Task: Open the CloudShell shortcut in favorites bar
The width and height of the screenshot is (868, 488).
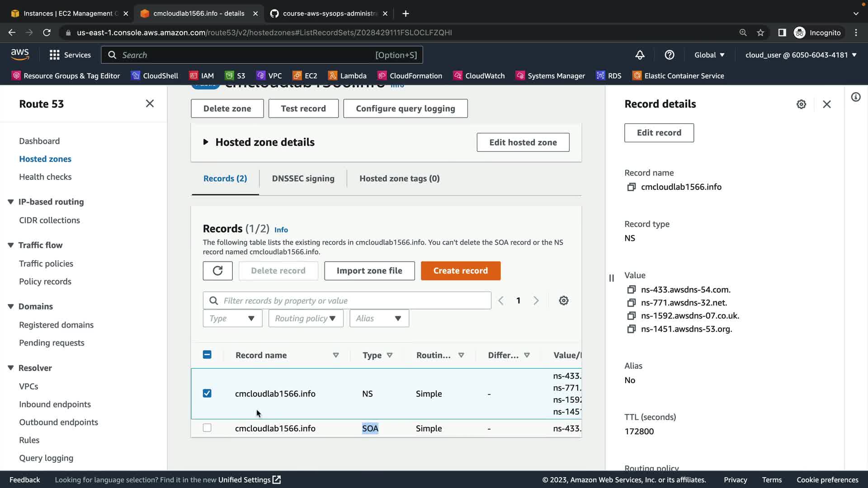Action: coord(155,76)
